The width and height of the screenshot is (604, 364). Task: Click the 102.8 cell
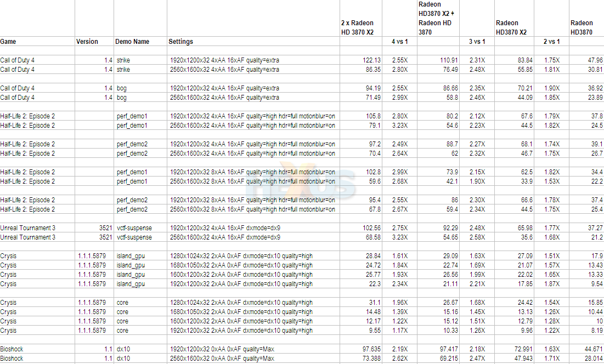[x=360, y=172]
